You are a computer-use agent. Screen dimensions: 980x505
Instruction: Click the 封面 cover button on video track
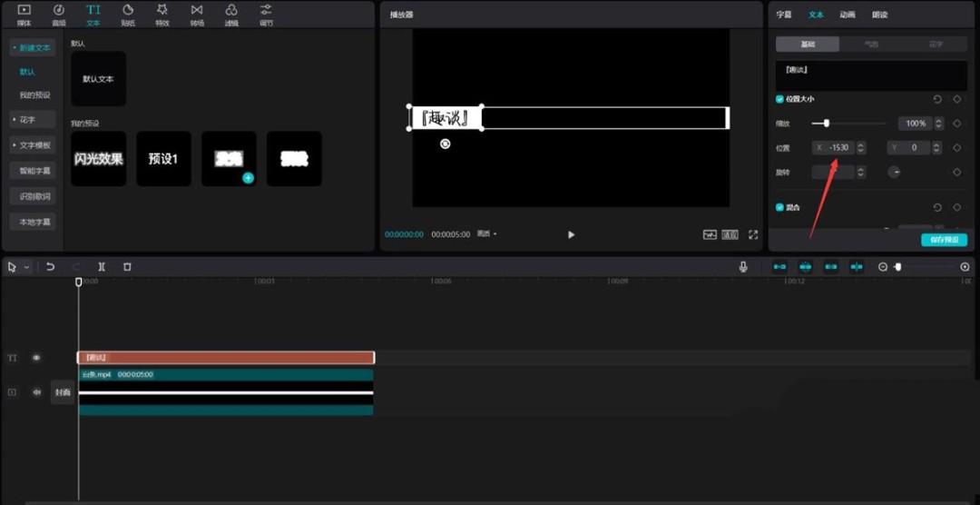pyautogui.click(x=62, y=392)
